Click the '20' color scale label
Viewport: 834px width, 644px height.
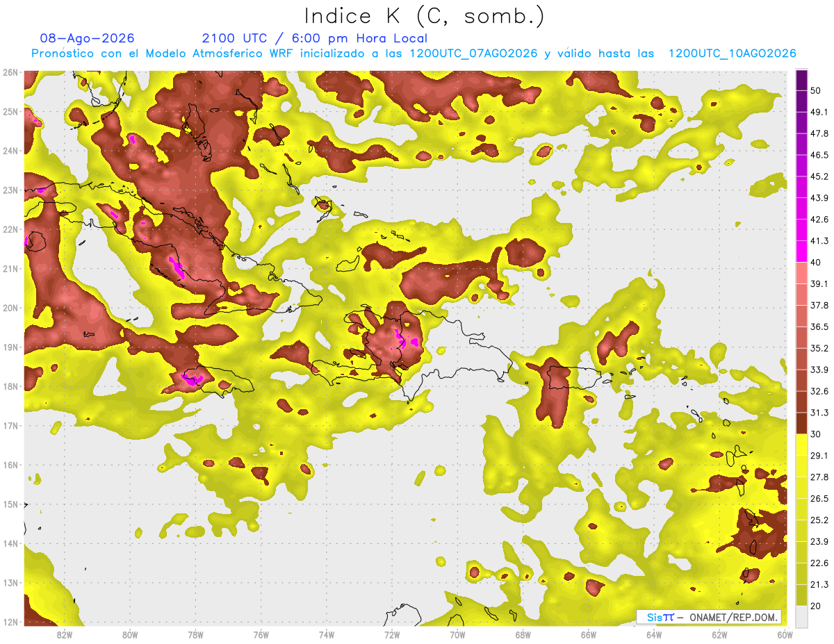[817, 606]
